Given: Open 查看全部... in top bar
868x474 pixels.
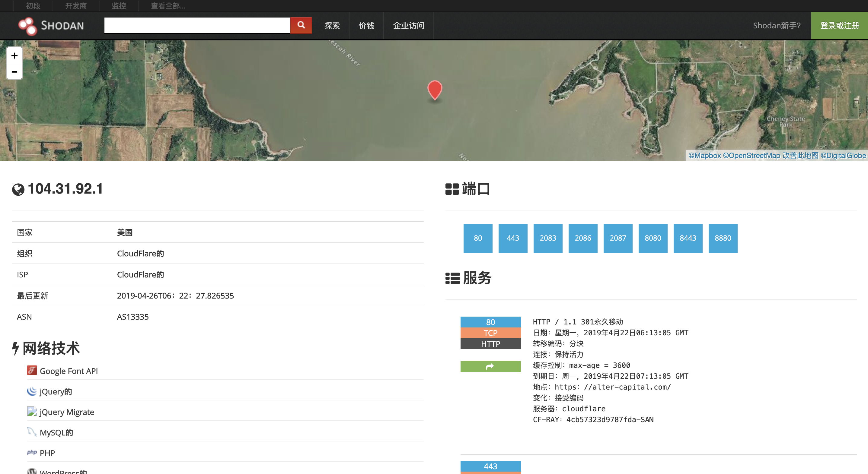Looking at the screenshot, I should [168, 6].
